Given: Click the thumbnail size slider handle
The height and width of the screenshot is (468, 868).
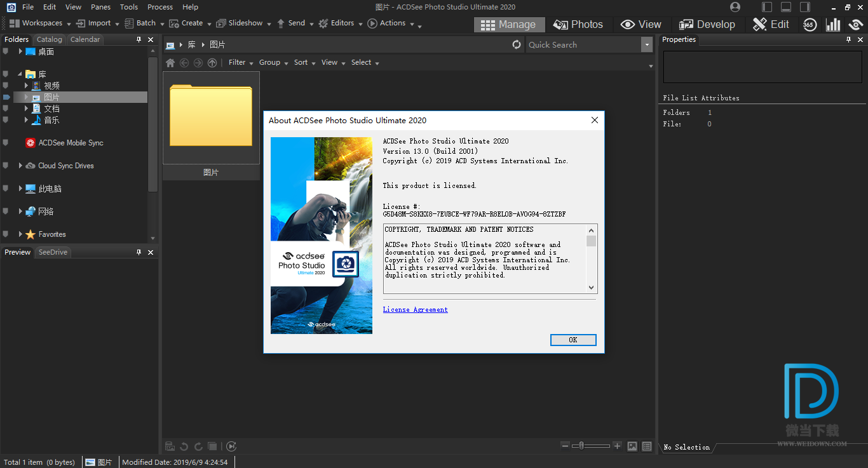Looking at the screenshot, I should tap(580, 446).
